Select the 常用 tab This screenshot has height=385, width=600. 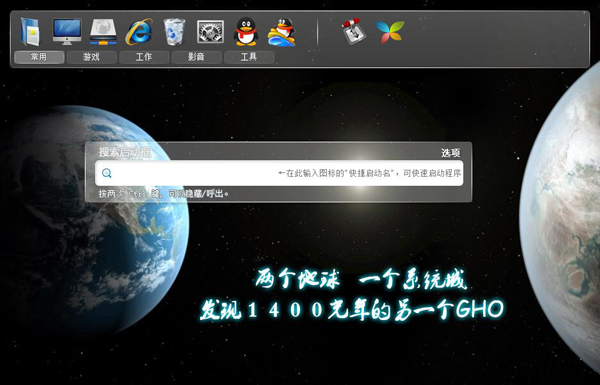39,57
